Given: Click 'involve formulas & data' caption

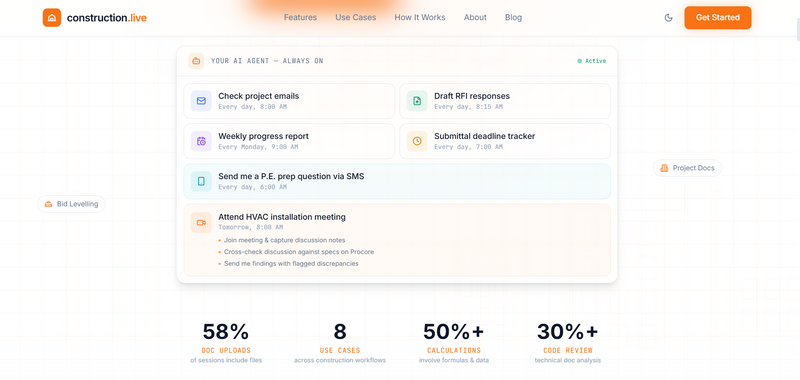Looking at the screenshot, I should (x=454, y=361).
